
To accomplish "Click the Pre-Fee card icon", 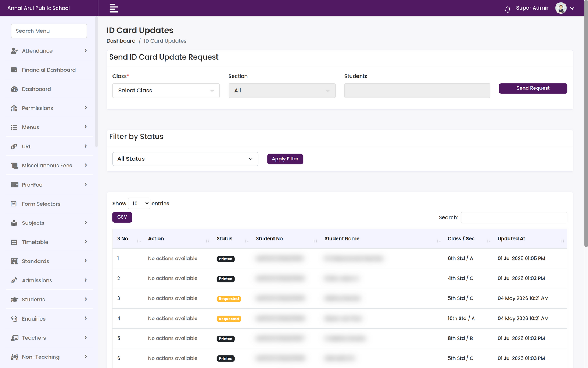I will (x=14, y=185).
